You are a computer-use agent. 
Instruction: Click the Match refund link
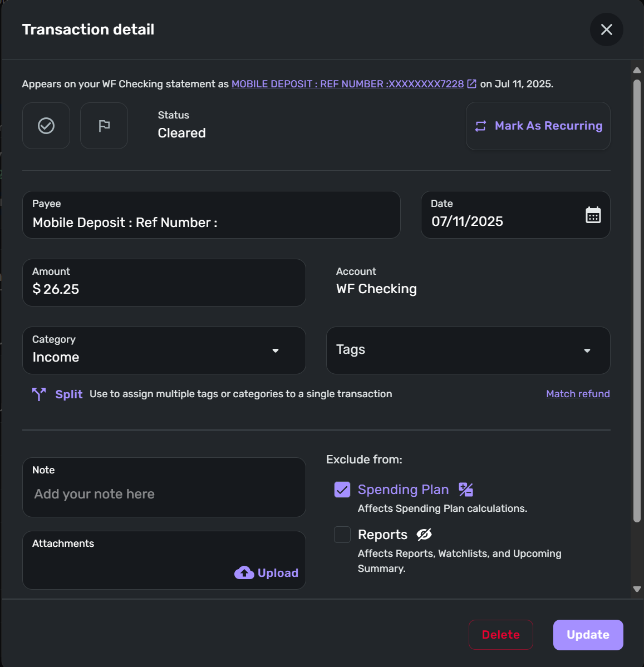(578, 394)
